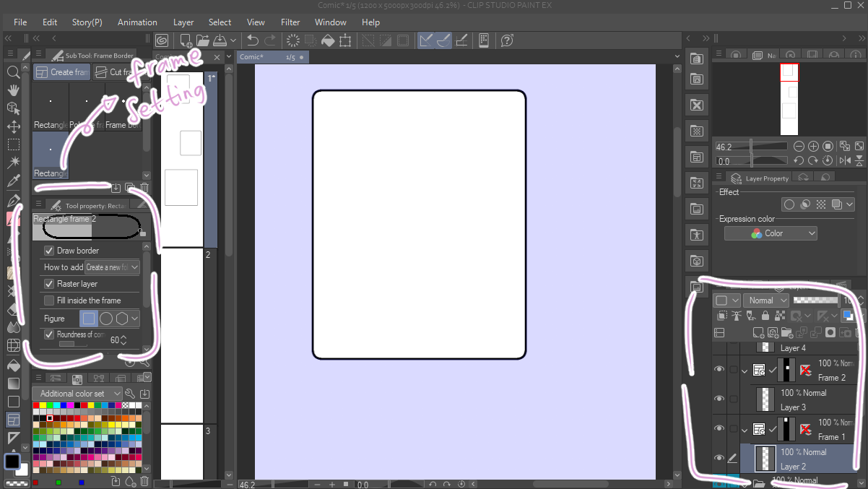The height and width of the screenshot is (489, 868).
Task: Open the How to add dropdown
Action: coord(112,267)
